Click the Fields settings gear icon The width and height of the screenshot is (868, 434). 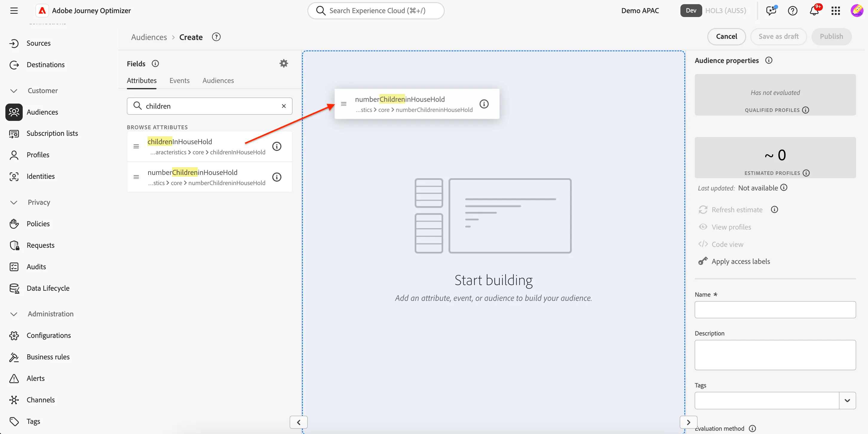pos(284,63)
